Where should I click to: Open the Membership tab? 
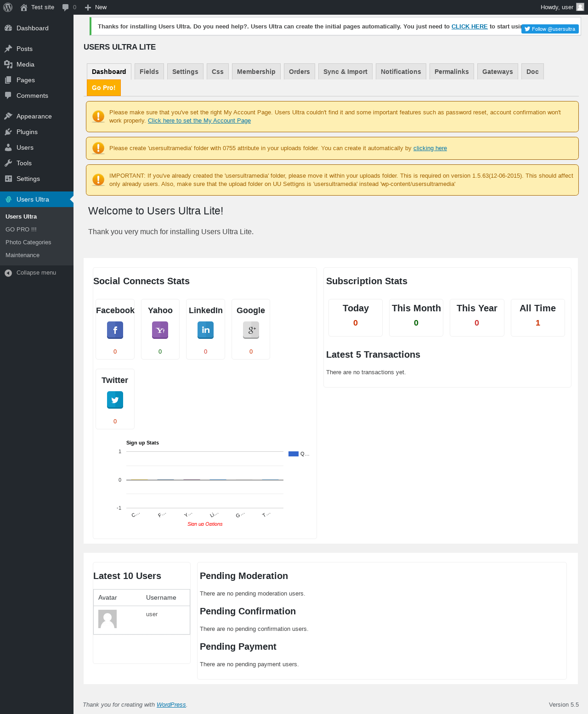[x=256, y=72]
